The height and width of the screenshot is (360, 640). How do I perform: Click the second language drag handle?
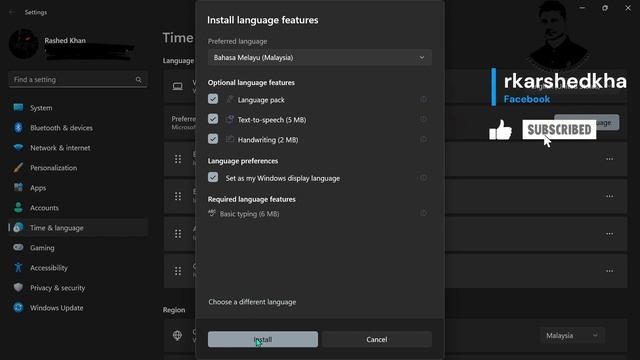click(x=178, y=196)
